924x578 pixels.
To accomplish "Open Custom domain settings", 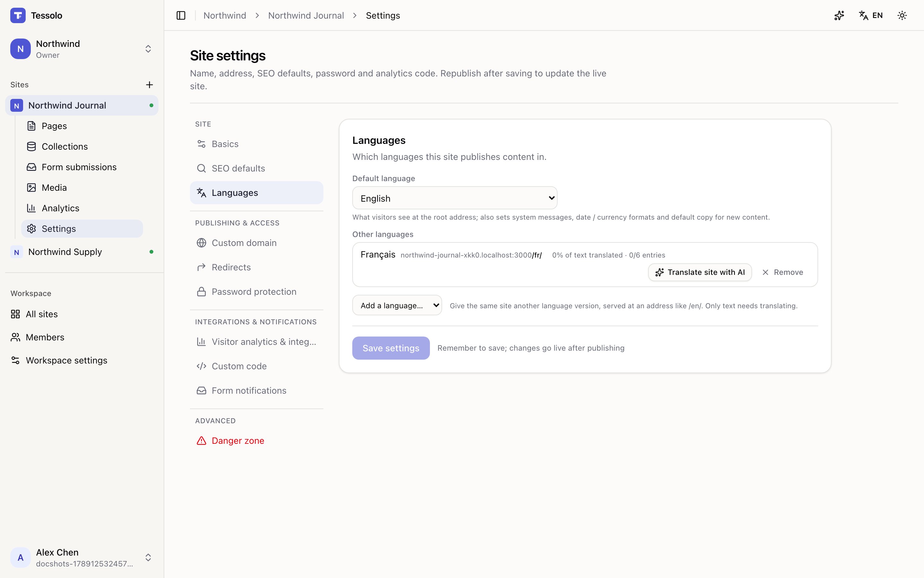I will click(x=257, y=243).
